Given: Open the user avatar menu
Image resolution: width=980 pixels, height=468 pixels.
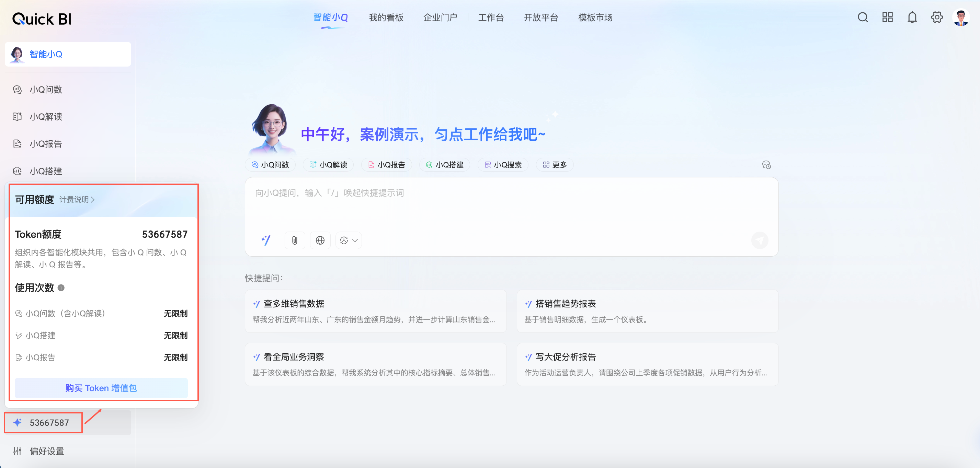Looking at the screenshot, I should click(x=961, y=17).
